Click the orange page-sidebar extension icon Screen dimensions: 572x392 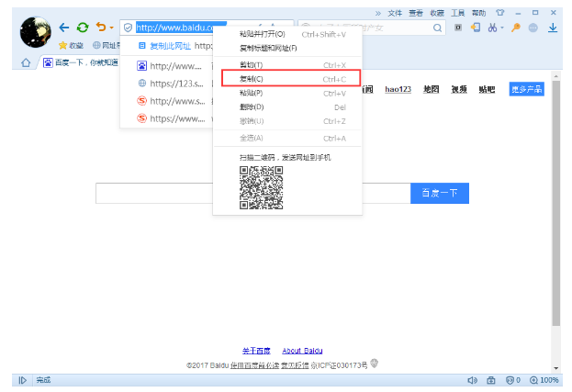pyautogui.click(x=476, y=28)
